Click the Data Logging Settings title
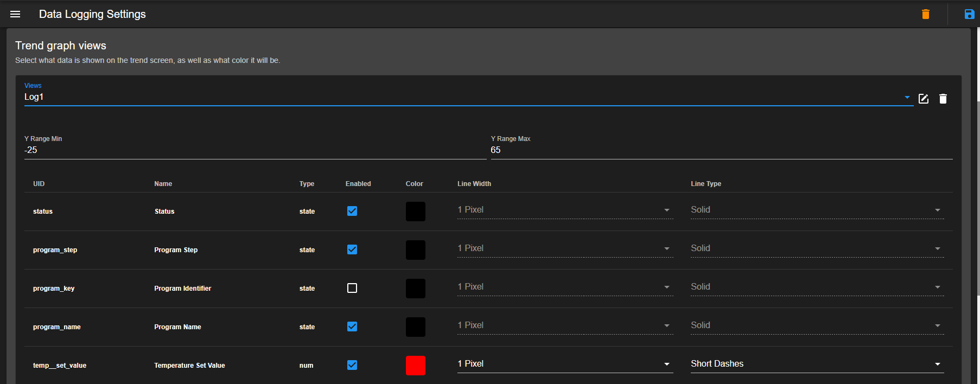Screen dimensions: 980x384 click(92, 14)
